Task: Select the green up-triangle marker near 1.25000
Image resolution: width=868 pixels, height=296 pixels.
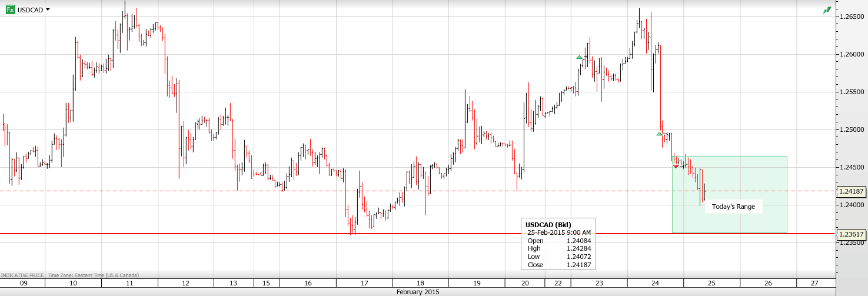Action: (660, 134)
